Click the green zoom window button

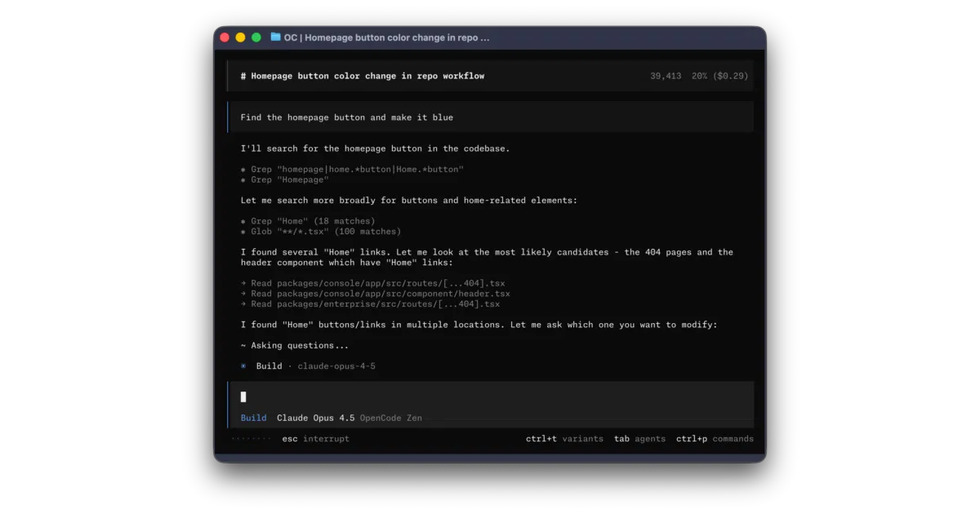pos(256,38)
